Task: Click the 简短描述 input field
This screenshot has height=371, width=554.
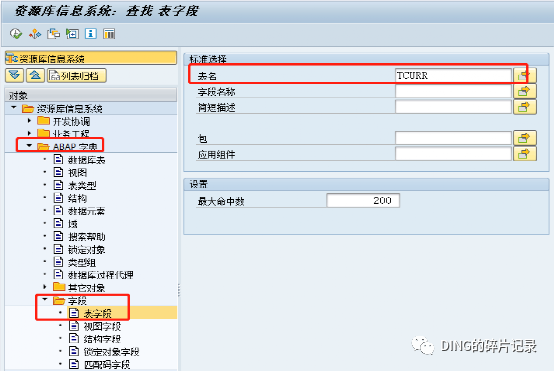Action: click(453, 107)
